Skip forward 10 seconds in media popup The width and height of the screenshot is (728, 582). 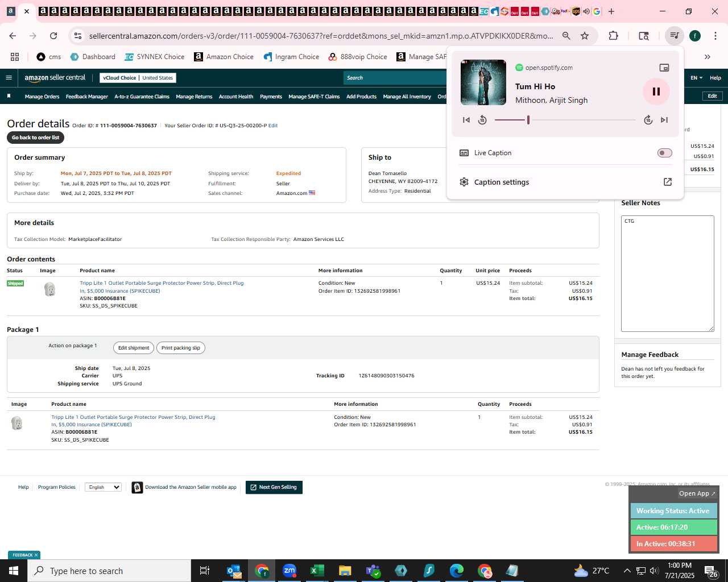[648, 120]
